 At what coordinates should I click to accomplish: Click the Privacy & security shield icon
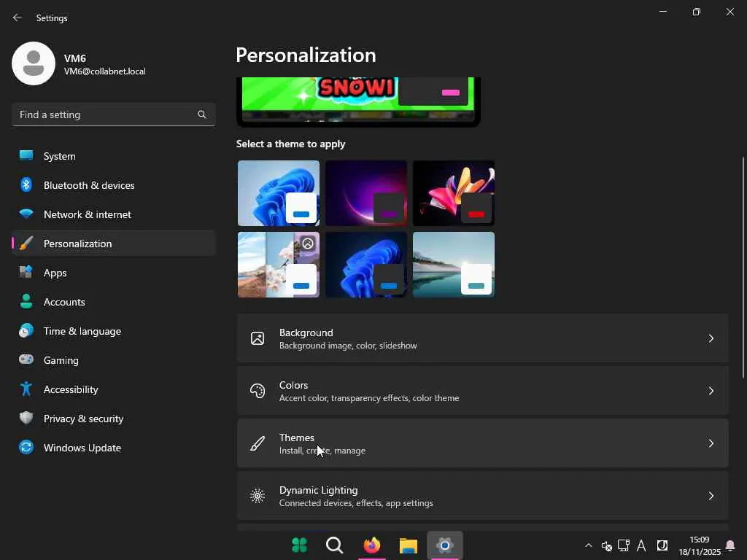(x=26, y=418)
